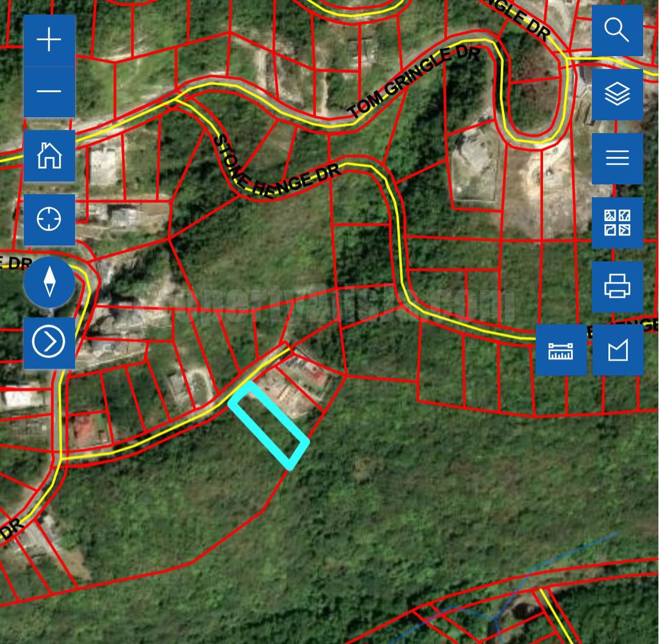Return to the default home extent

click(49, 156)
